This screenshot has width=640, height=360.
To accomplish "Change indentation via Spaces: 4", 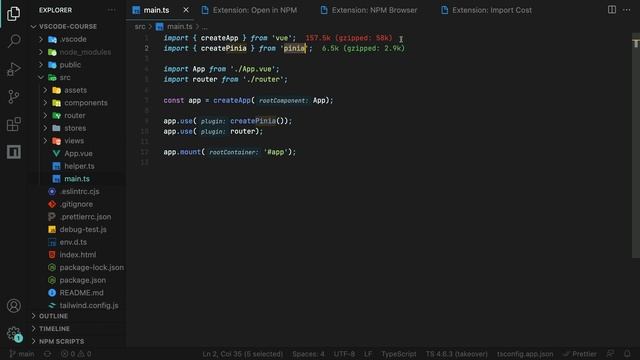I will pyautogui.click(x=308, y=354).
